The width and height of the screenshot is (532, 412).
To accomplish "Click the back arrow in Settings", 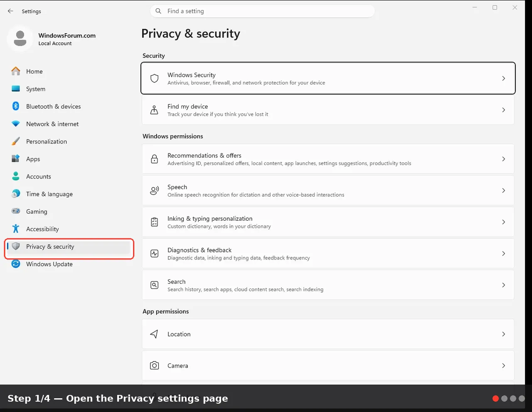I will pos(10,11).
